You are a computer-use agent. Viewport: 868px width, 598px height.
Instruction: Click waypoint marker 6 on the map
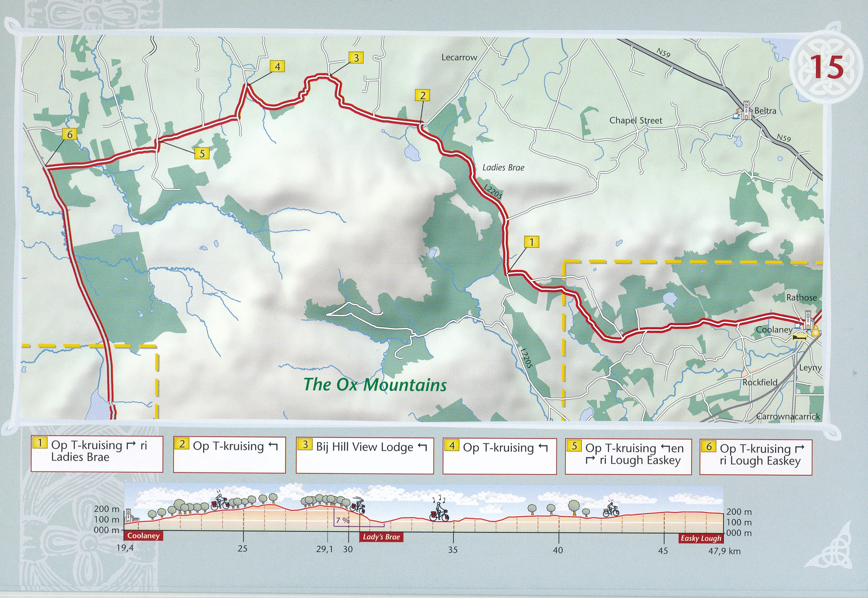point(70,134)
